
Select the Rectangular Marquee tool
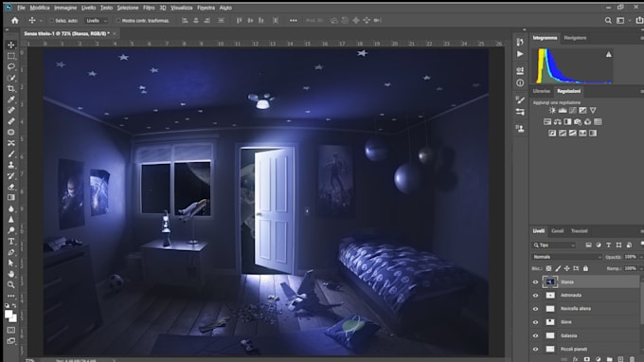click(x=11, y=56)
